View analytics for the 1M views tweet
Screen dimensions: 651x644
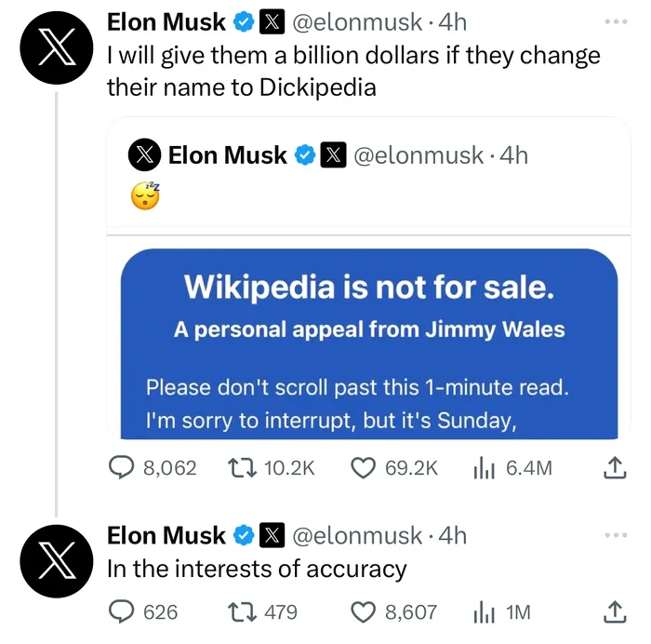tap(481, 611)
